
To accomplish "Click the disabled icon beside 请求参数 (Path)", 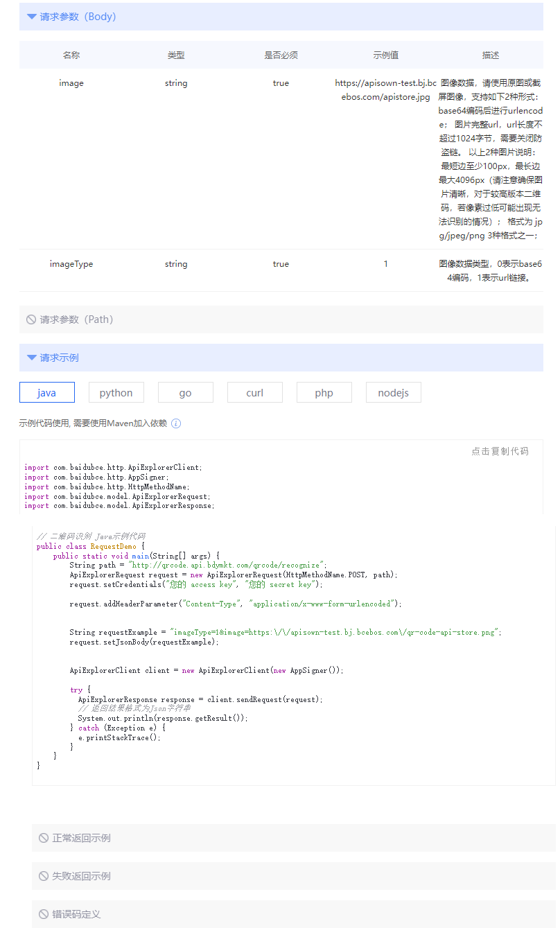I will coord(31,319).
